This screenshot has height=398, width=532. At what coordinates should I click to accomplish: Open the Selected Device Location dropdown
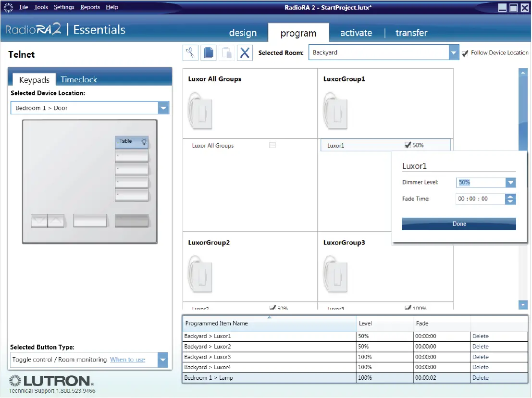point(164,108)
